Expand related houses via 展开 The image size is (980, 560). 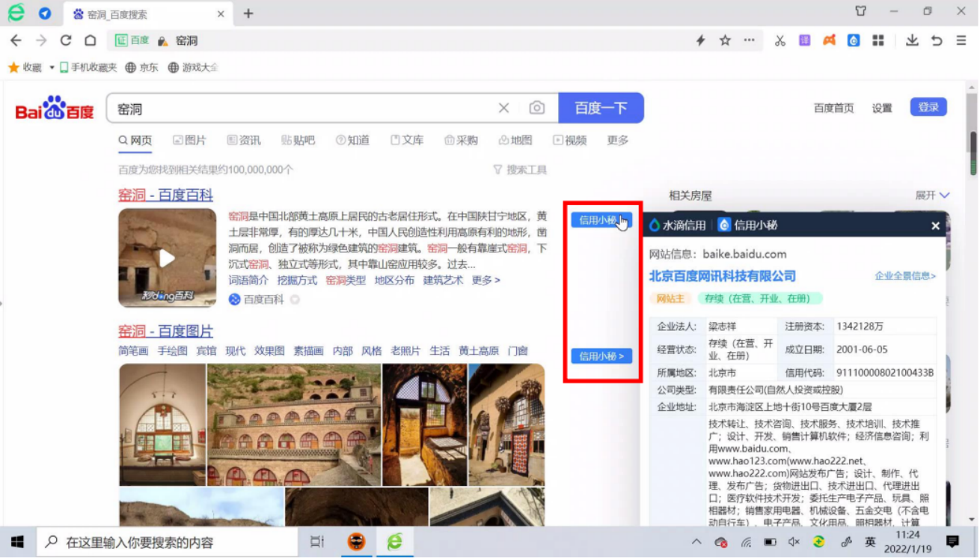pos(932,195)
